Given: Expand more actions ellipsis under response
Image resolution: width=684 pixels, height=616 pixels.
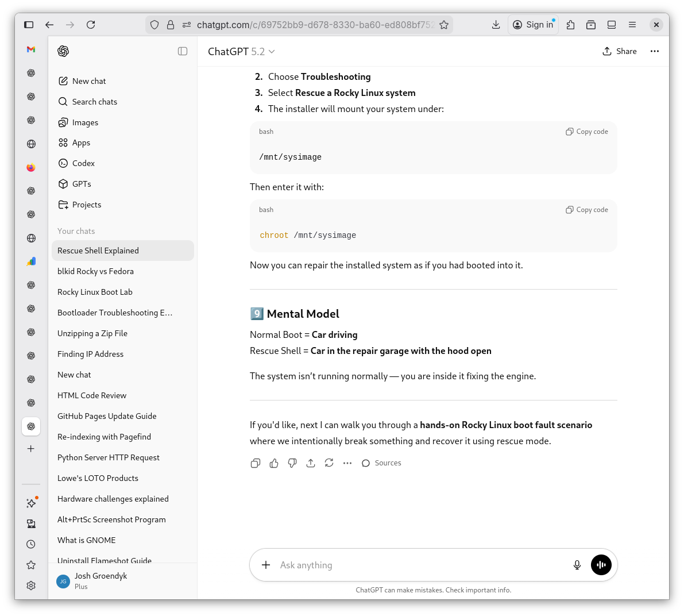Looking at the screenshot, I should 347,463.
